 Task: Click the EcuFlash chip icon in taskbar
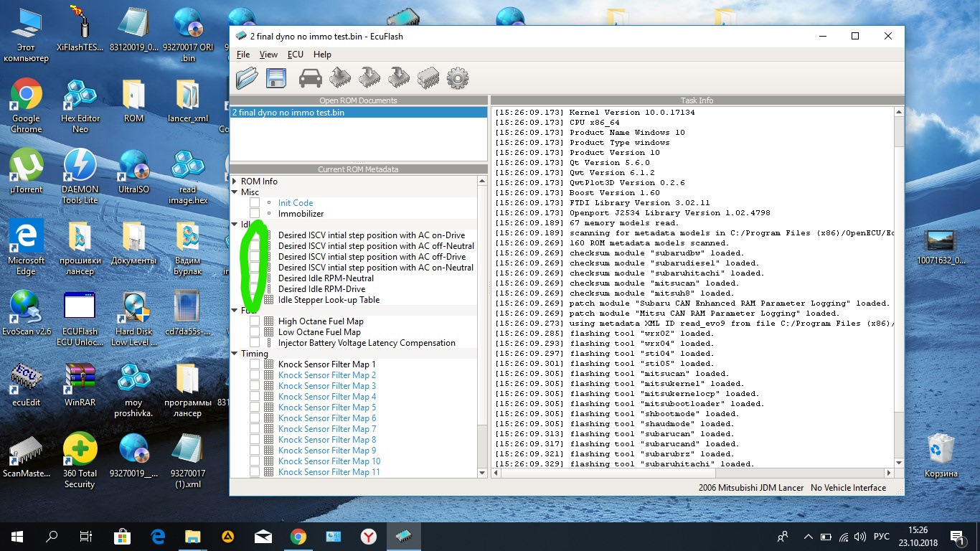404,536
